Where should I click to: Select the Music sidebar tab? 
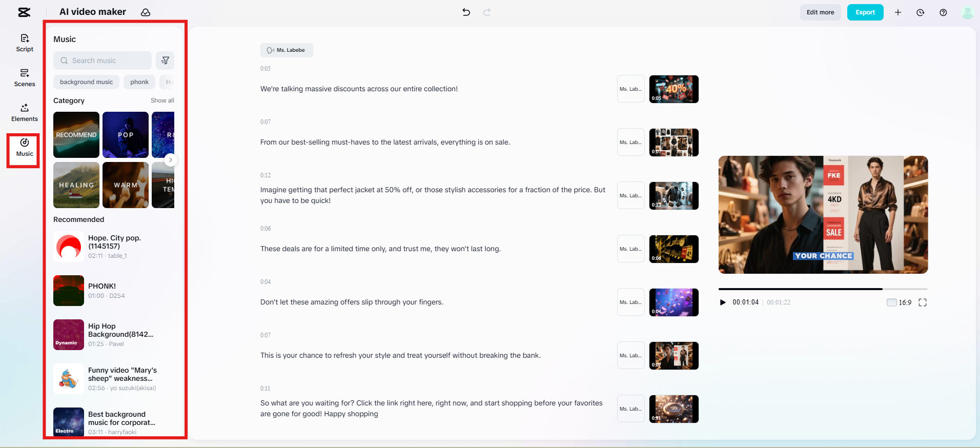pyautogui.click(x=25, y=148)
